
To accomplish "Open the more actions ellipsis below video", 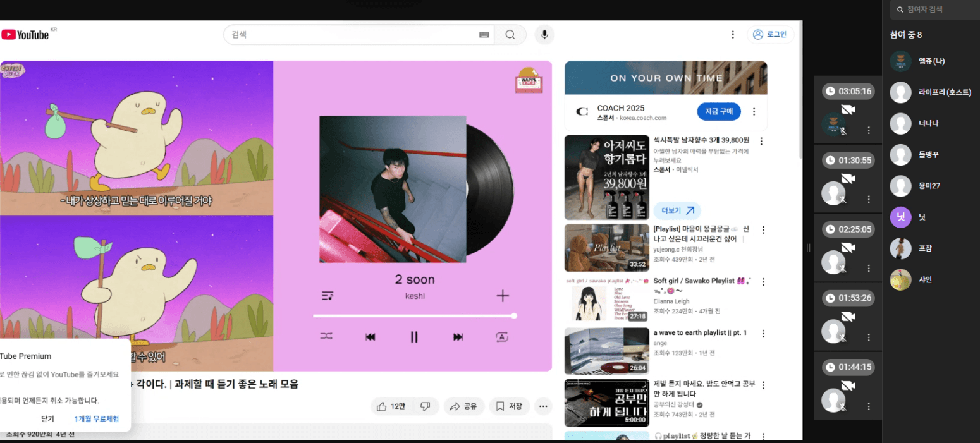I will (x=543, y=406).
